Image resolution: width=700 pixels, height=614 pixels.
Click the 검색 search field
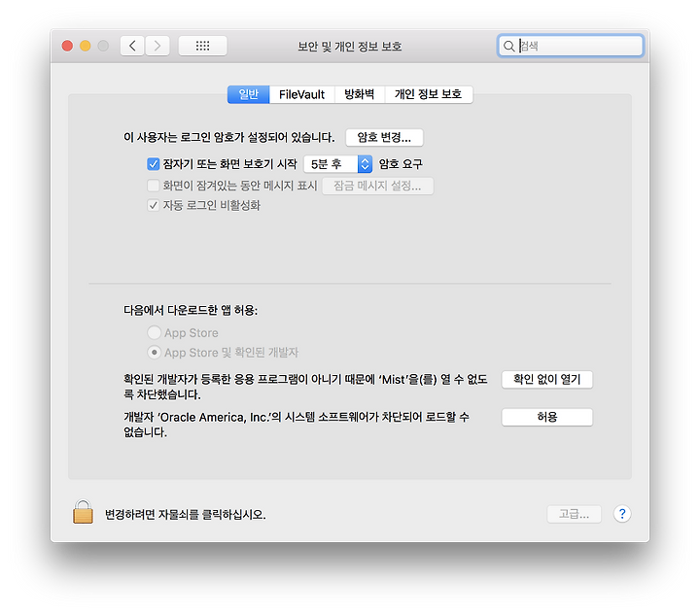pos(571,46)
